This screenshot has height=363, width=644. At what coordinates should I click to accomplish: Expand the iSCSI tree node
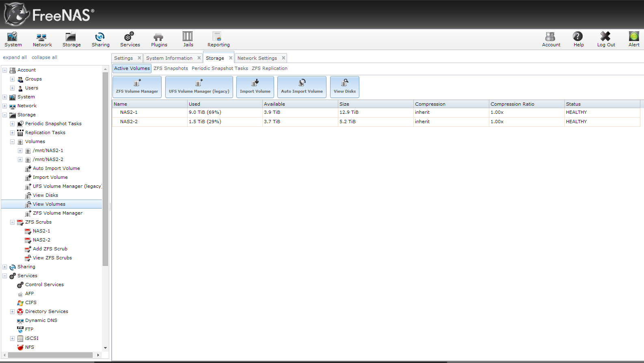[x=12, y=338]
